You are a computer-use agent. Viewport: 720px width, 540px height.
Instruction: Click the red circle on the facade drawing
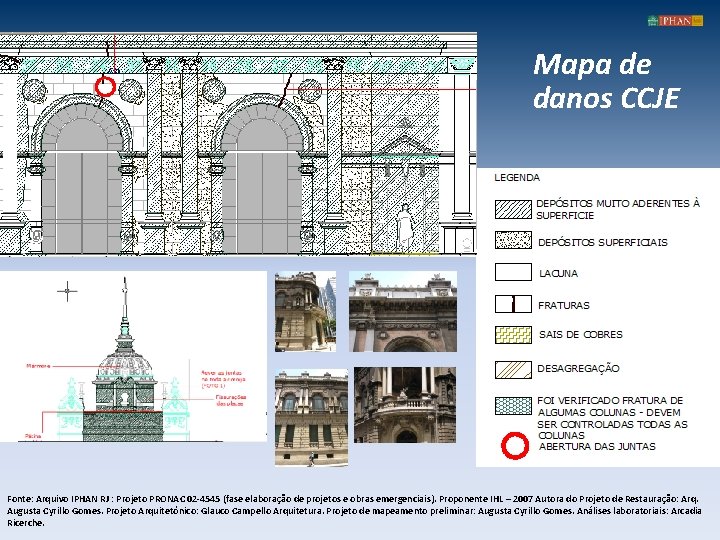[x=105, y=87]
